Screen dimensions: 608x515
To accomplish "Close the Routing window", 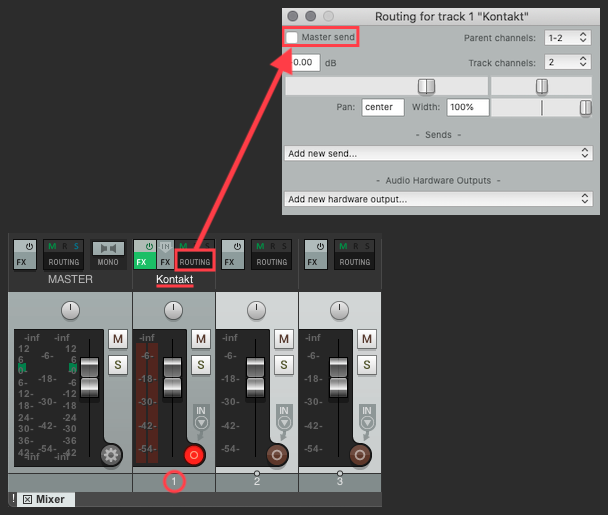I will click(x=293, y=16).
